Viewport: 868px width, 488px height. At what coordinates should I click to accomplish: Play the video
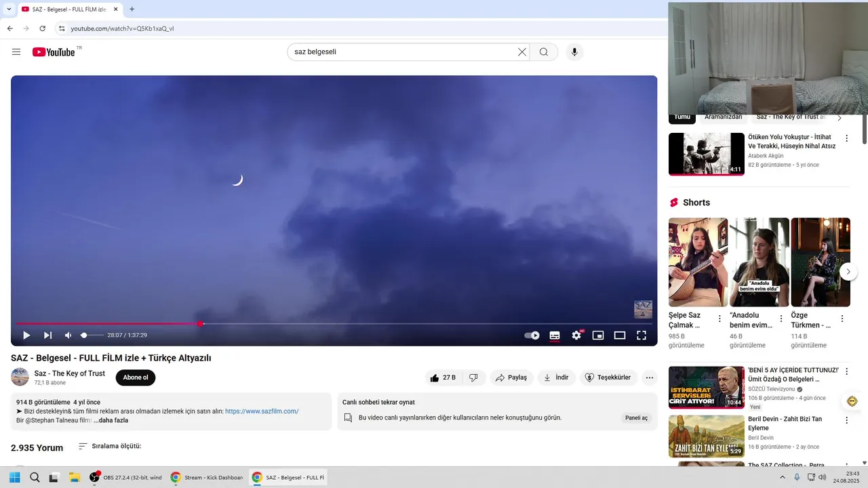[26, 335]
